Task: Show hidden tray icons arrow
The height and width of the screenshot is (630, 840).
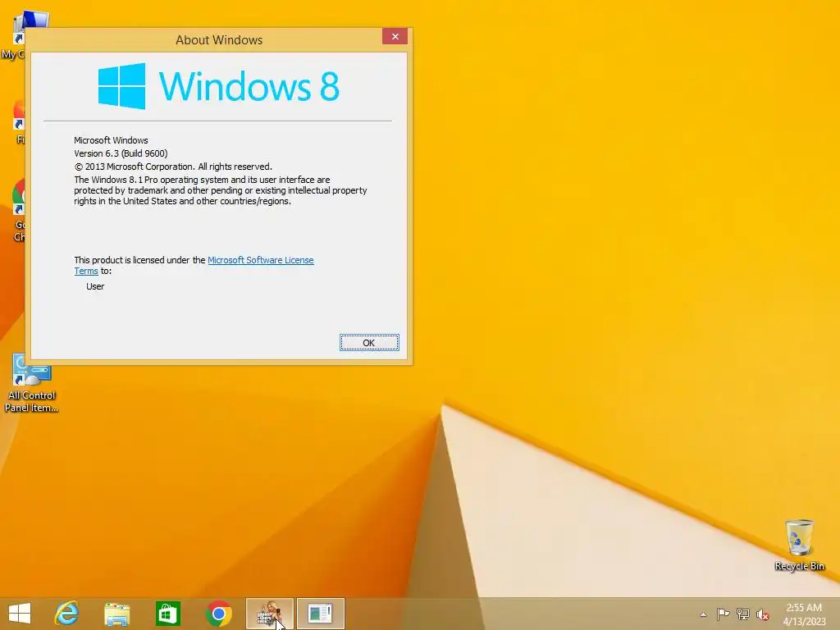Action: (x=703, y=614)
